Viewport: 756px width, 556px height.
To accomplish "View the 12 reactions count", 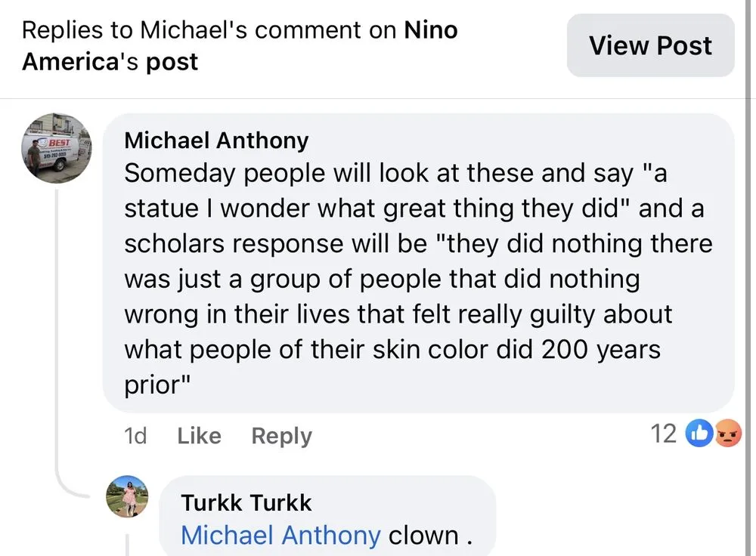I will tap(663, 434).
